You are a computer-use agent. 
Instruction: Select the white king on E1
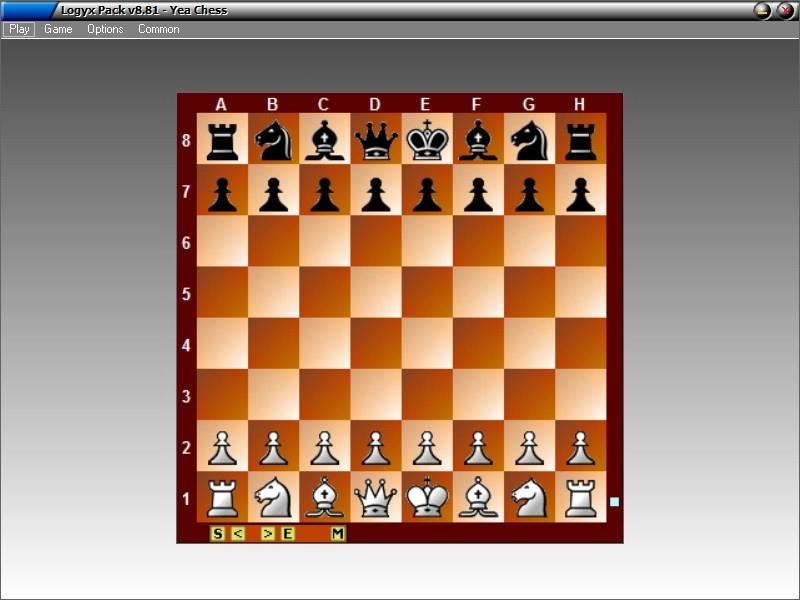click(427, 497)
